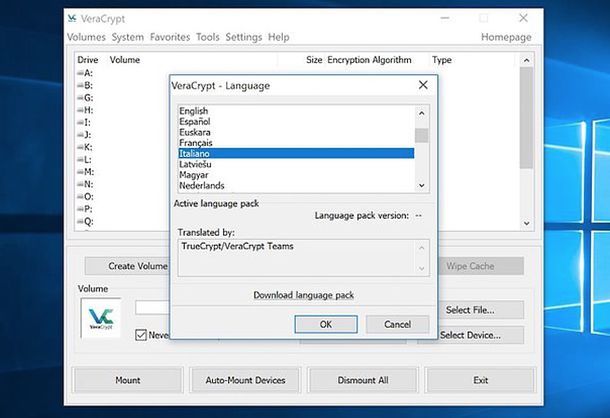Click the VeraCrypt logo in title bar

pos(72,18)
